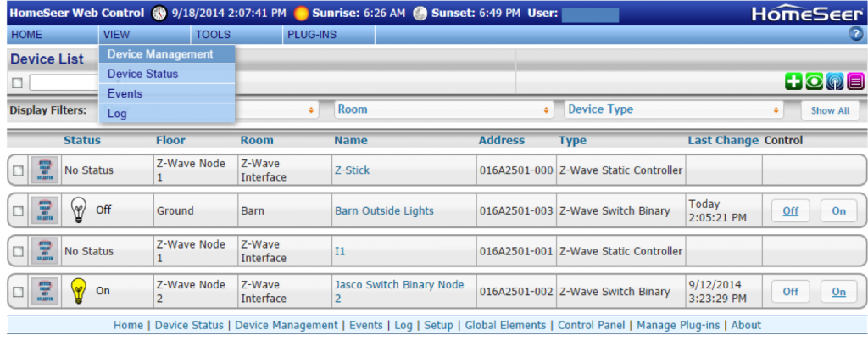Open the Z-Stick device link
868x341 pixels.
(x=352, y=170)
